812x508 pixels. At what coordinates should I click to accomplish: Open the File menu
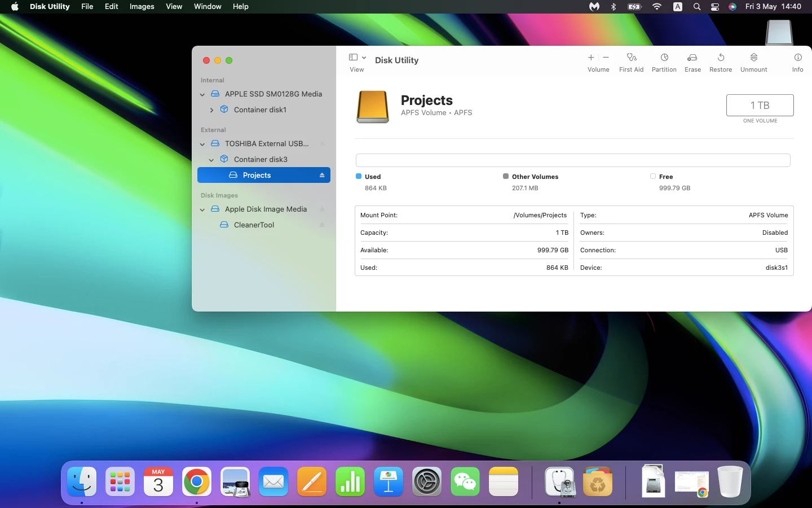click(x=87, y=7)
